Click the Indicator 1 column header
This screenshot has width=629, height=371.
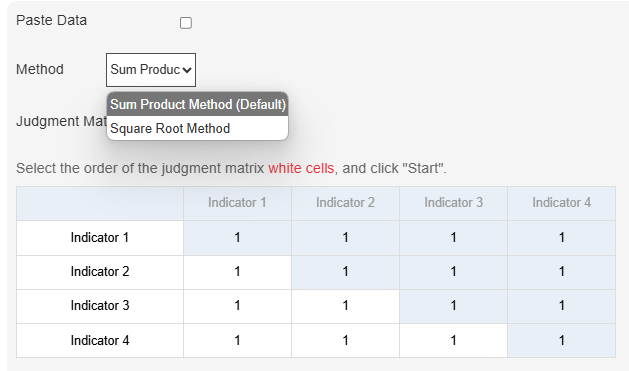tap(237, 203)
